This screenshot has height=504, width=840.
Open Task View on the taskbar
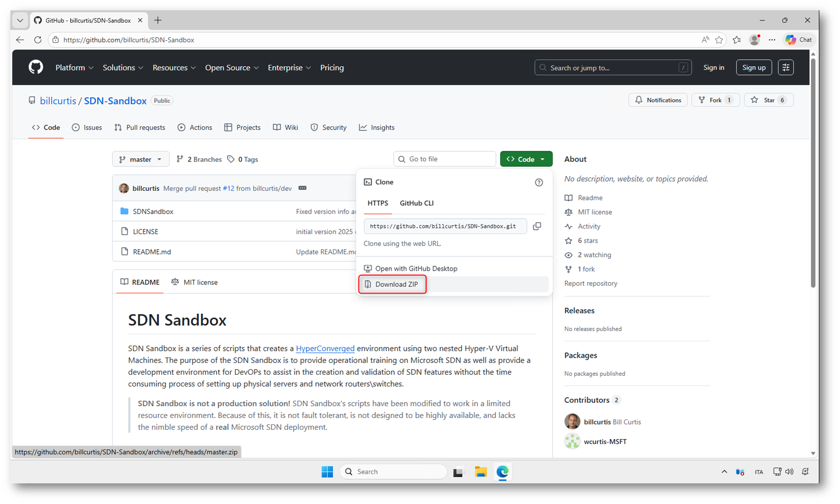pyautogui.click(x=458, y=472)
